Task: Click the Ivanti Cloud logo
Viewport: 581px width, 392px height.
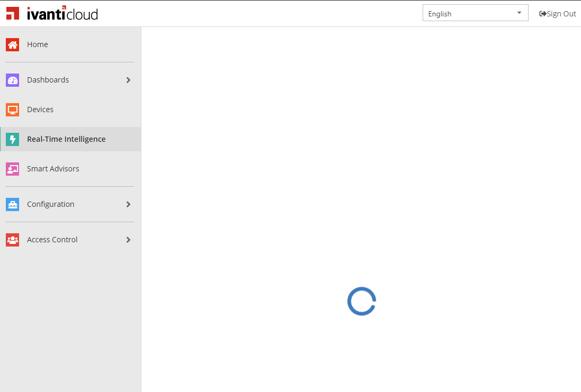Action: click(x=51, y=13)
